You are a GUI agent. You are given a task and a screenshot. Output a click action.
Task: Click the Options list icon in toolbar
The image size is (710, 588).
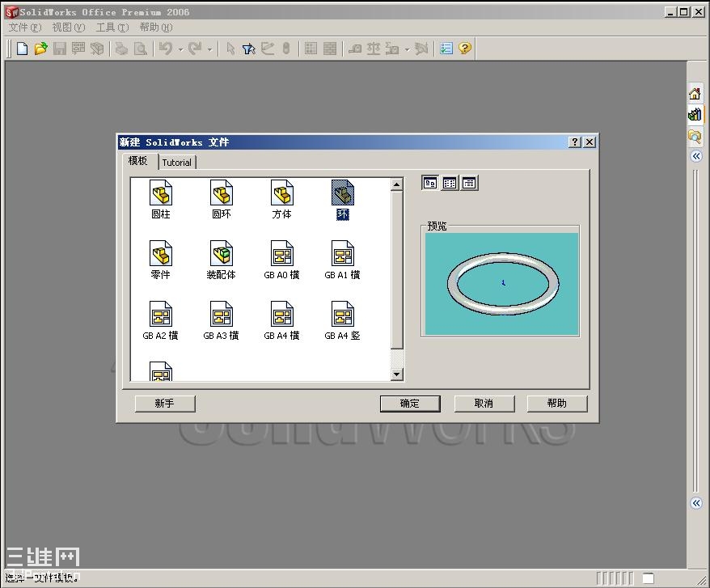[446, 48]
